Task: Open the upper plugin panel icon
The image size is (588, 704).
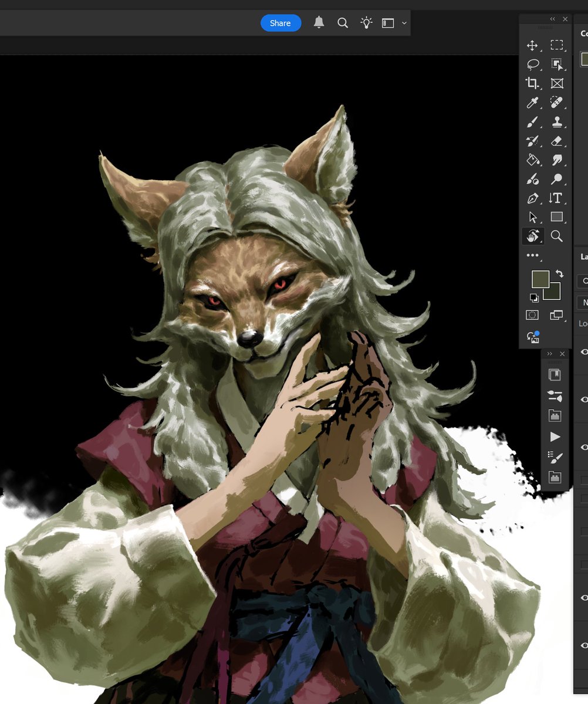Action: click(x=555, y=416)
